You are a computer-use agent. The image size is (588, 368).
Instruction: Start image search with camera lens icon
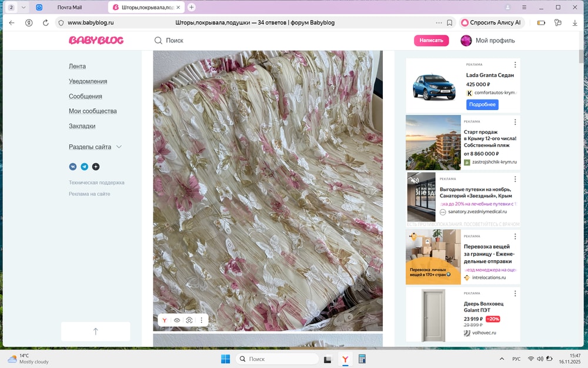click(189, 320)
